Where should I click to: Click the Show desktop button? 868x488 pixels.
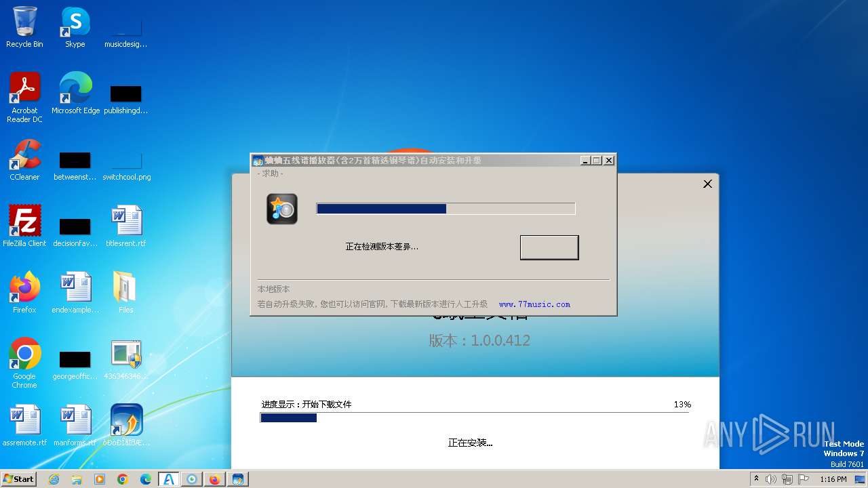coord(860,479)
